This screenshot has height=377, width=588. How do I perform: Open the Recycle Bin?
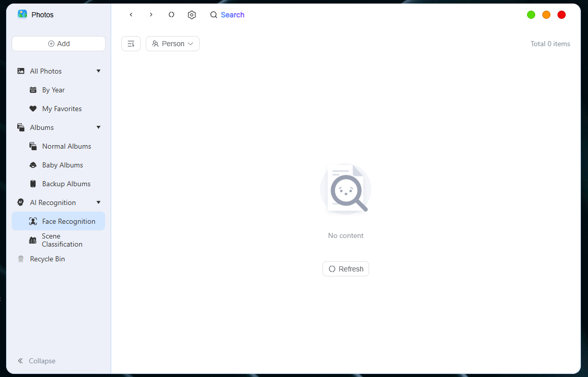[58, 259]
